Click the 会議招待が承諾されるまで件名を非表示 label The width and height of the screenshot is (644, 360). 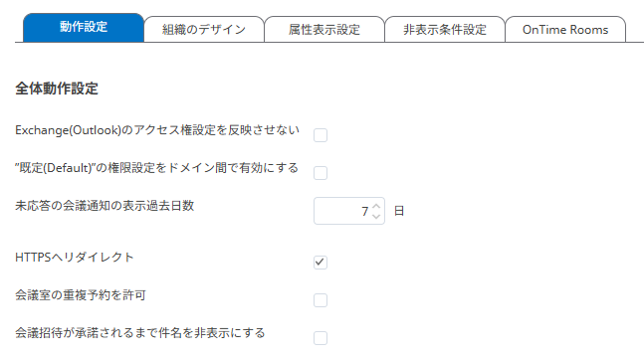(140, 333)
